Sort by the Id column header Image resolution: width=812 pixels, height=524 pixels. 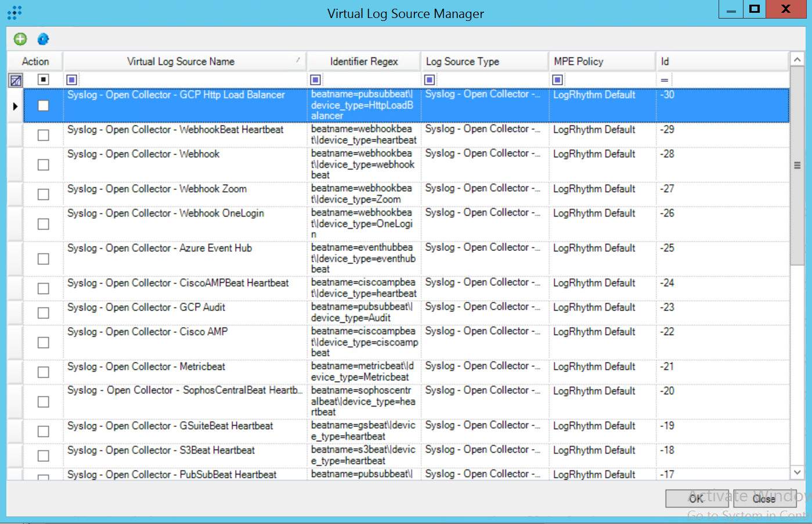coord(720,62)
